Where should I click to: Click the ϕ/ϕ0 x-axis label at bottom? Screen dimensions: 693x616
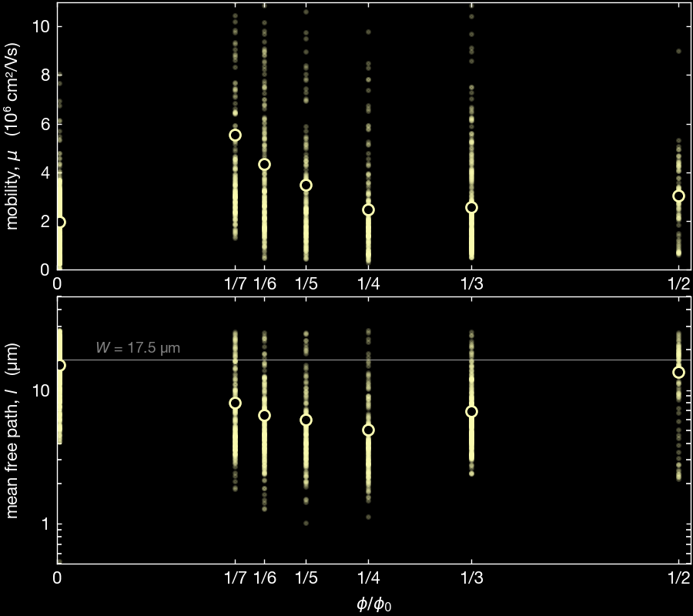[373, 604]
